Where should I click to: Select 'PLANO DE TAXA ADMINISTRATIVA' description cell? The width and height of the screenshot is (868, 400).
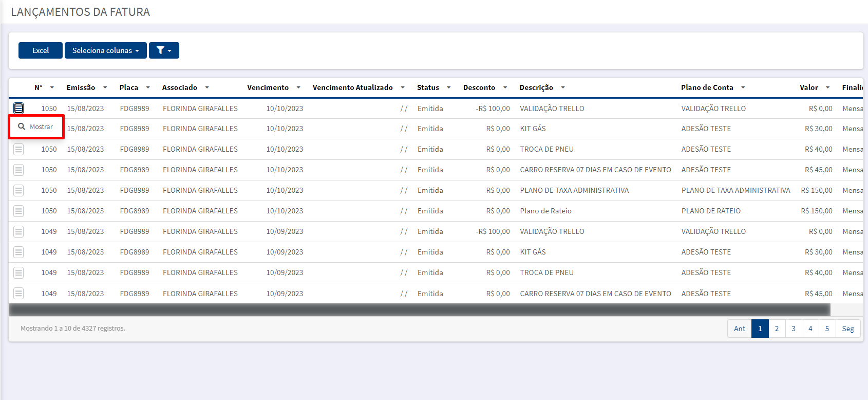point(574,190)
